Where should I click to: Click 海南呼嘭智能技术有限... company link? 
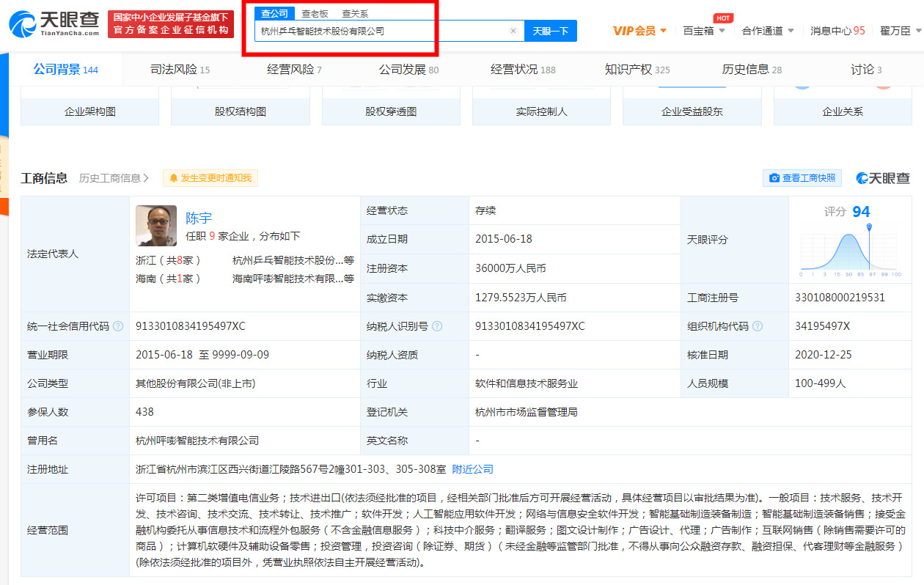(288, 279)
